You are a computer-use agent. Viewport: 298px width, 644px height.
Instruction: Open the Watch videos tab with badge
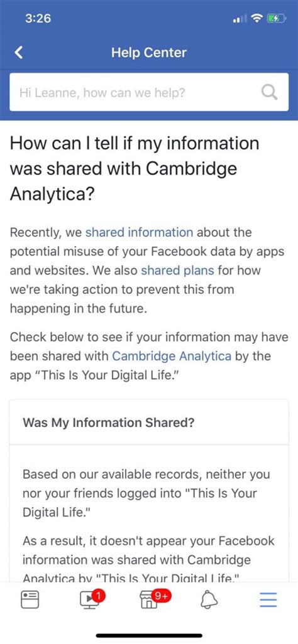point(90,599)
